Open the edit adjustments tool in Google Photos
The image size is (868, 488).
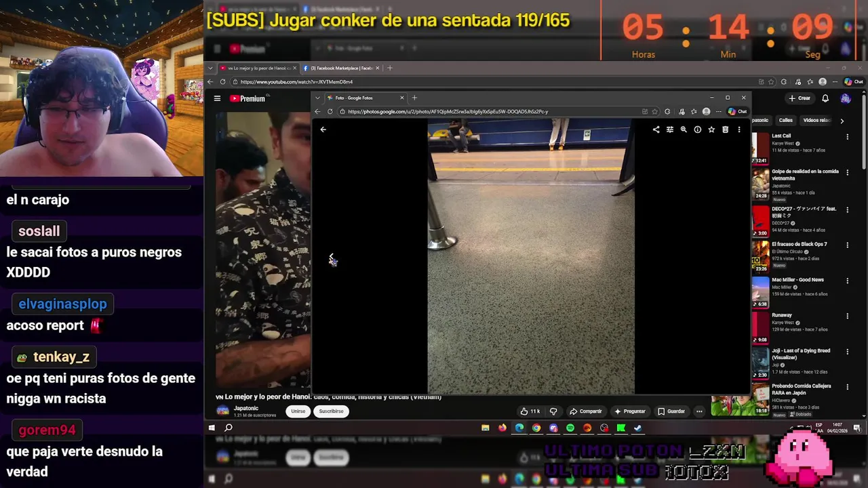point(670,129)
